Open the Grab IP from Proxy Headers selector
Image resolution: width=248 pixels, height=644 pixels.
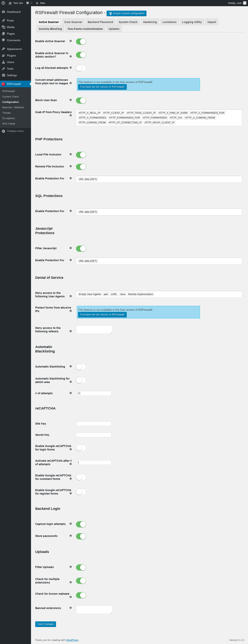click(x=159, y=118)
